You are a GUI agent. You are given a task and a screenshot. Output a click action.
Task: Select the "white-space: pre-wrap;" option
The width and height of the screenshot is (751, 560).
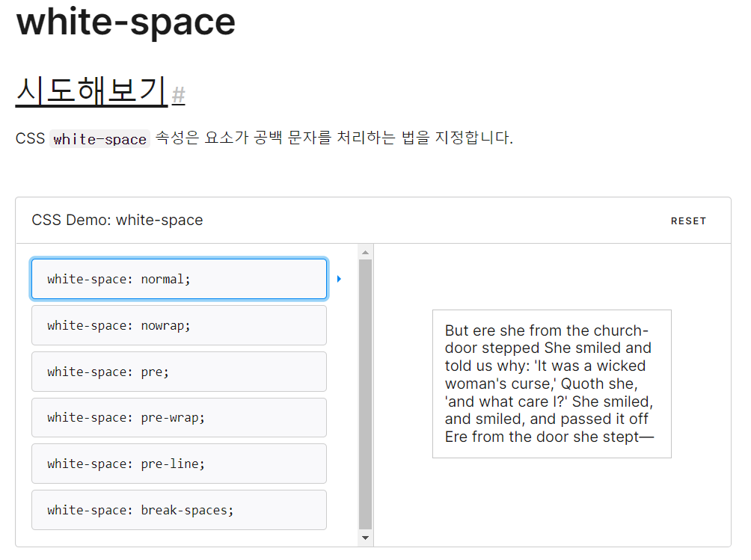[179, 418]
